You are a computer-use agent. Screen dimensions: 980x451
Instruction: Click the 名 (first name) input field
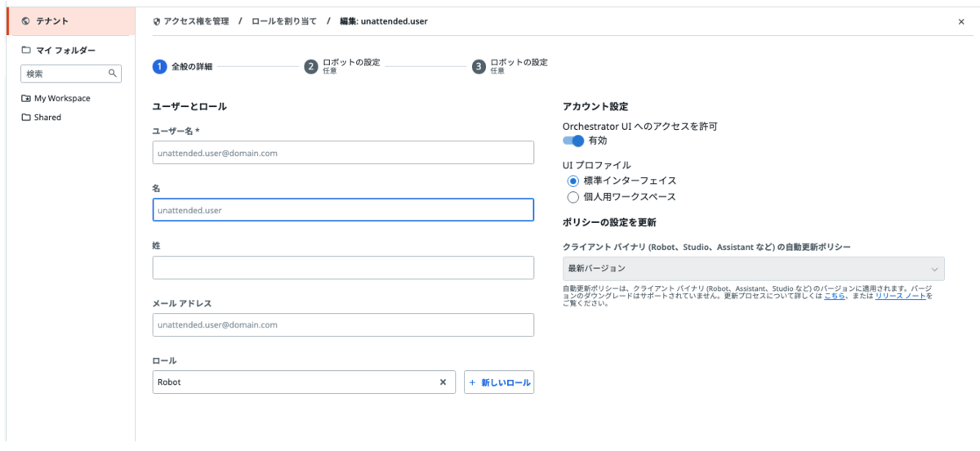coord(343,210)
